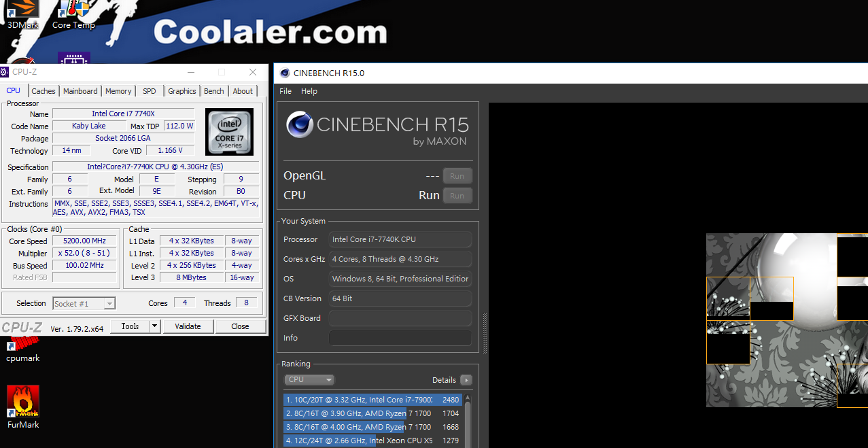
Task: Select ranking entry 3 Ryzen 7 1700 4.00 GHz
Action: pyautogui.click(x=372, y=427)
